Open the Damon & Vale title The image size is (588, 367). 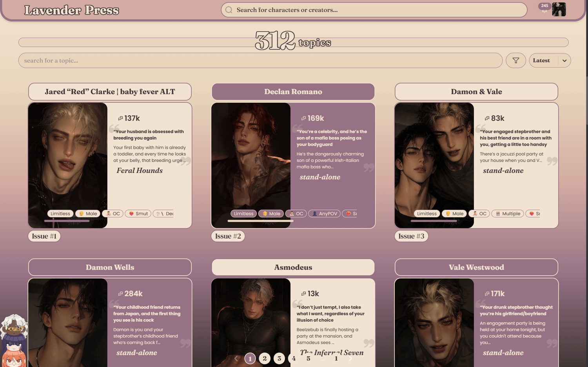[x=476, y=92]
